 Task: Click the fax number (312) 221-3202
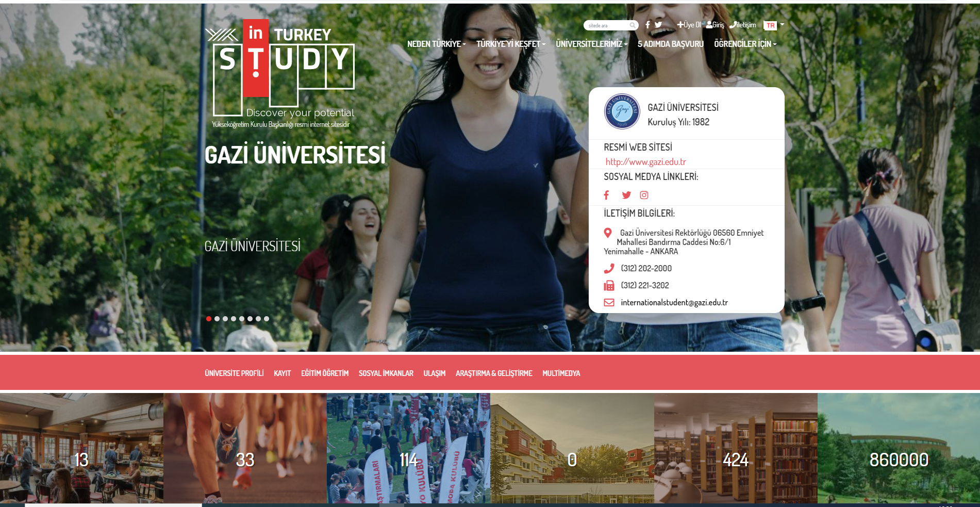[644, 285]
